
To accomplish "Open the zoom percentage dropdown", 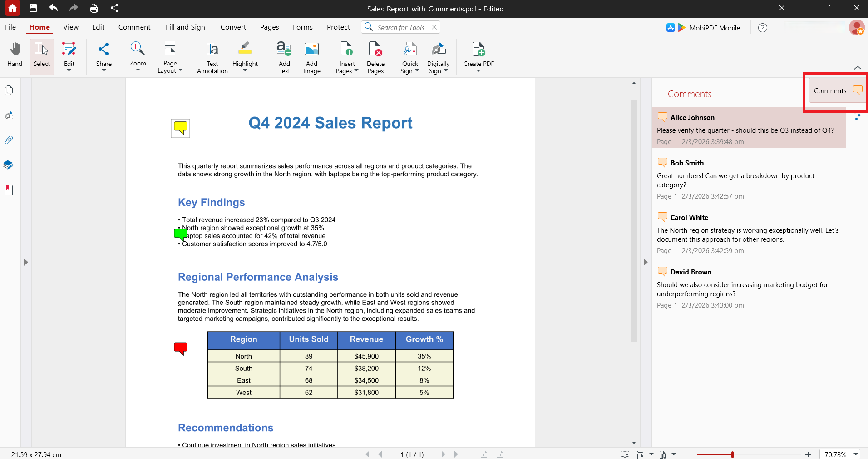I will [x=856, y=454].
